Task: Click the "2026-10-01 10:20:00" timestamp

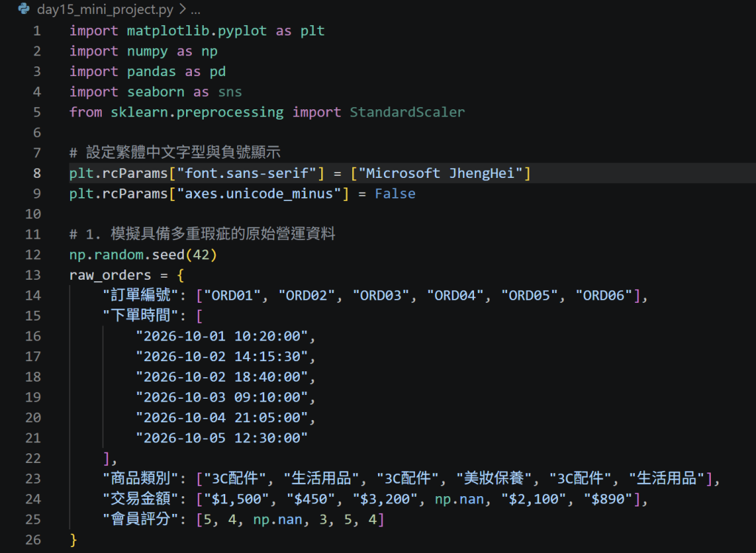Action: pos(221,336)
